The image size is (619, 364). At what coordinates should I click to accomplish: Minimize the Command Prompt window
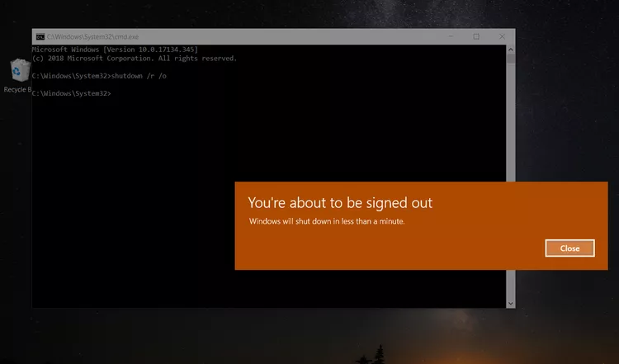(x=451, y=36)
